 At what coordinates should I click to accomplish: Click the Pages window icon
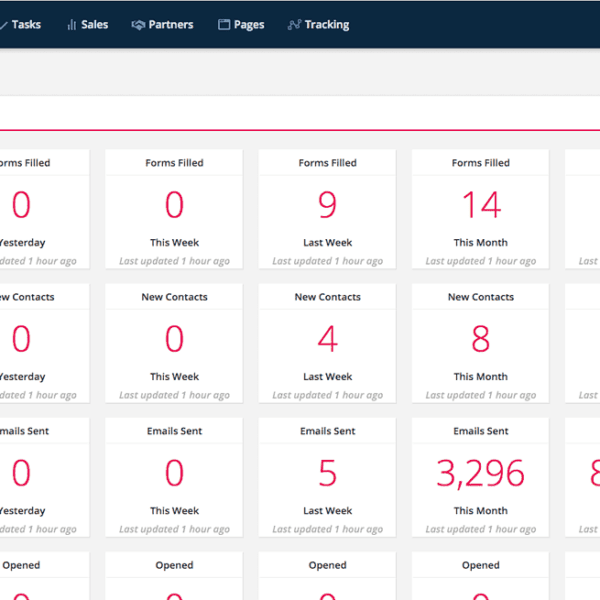[x=224, y=24]
